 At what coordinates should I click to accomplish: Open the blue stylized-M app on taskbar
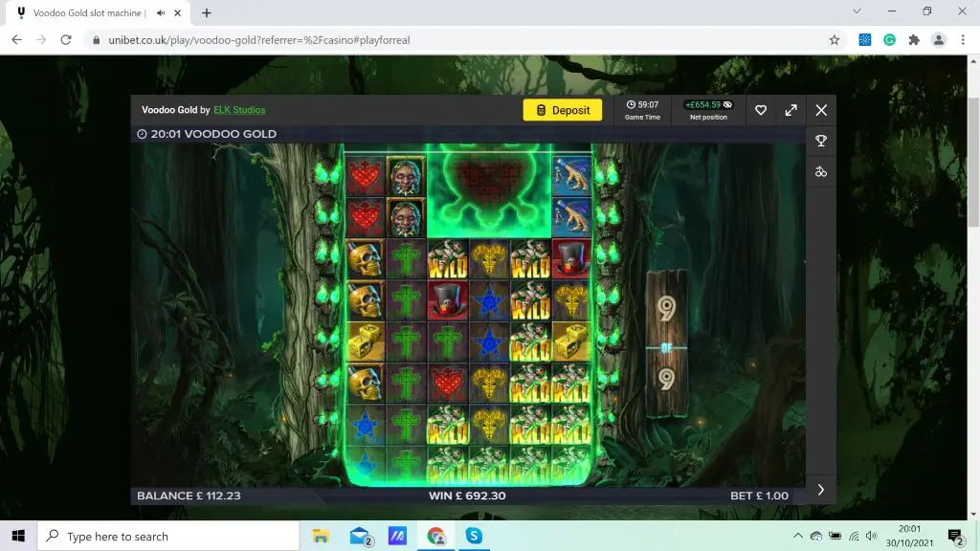tap(397, 536)
